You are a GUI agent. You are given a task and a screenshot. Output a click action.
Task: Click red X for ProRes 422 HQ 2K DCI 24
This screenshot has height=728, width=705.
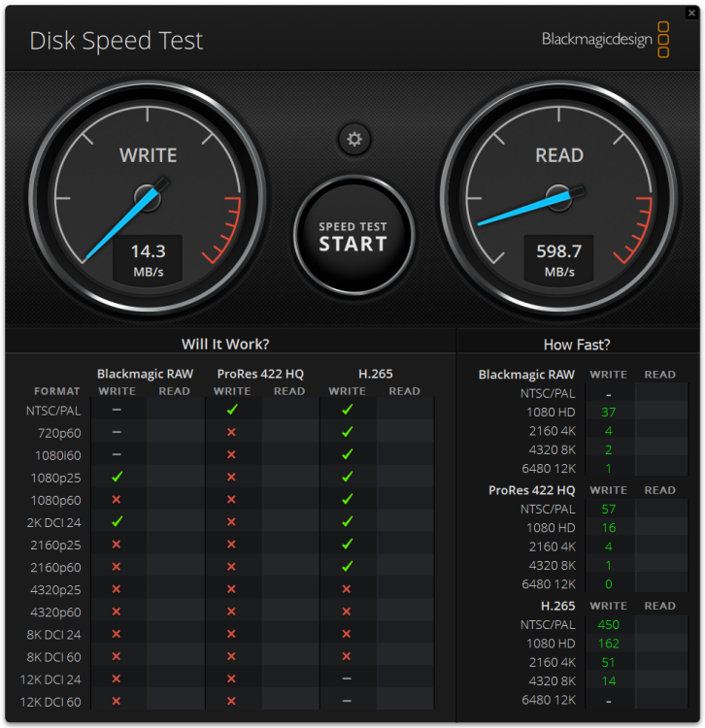(231, 522)
